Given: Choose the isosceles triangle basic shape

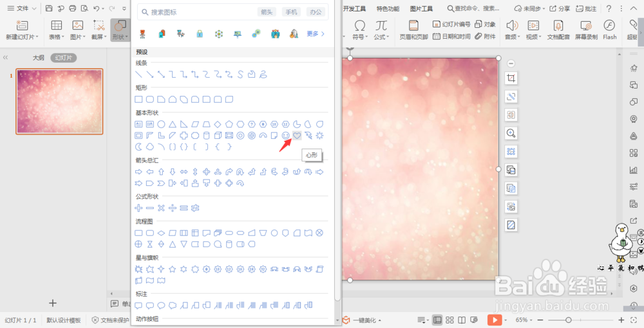Looking at the screenshot, I should coord(173,124).
